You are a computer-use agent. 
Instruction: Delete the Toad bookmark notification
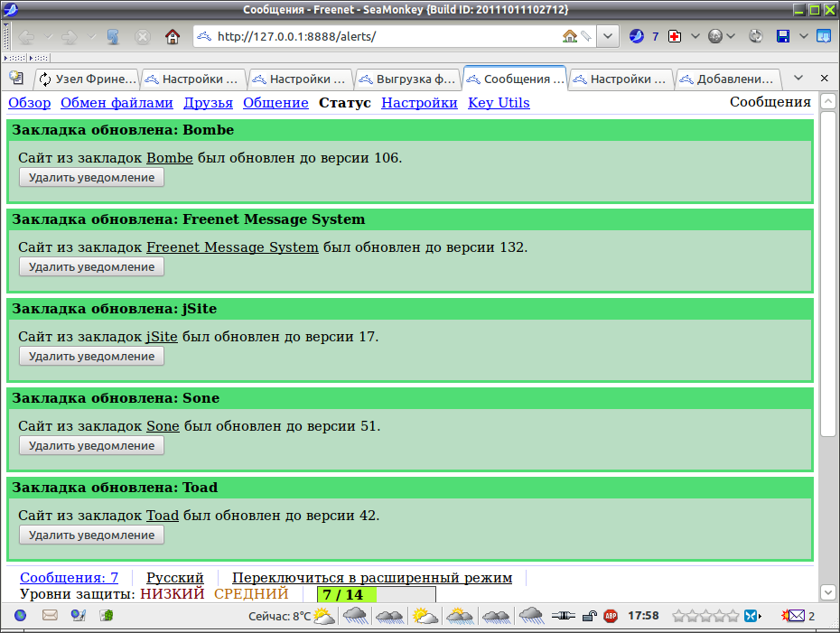coord(91,535)
